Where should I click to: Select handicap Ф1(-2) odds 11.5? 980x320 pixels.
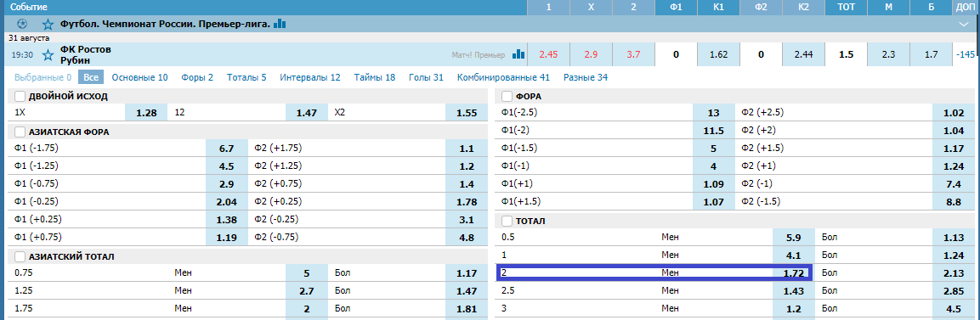coord(713,131)
